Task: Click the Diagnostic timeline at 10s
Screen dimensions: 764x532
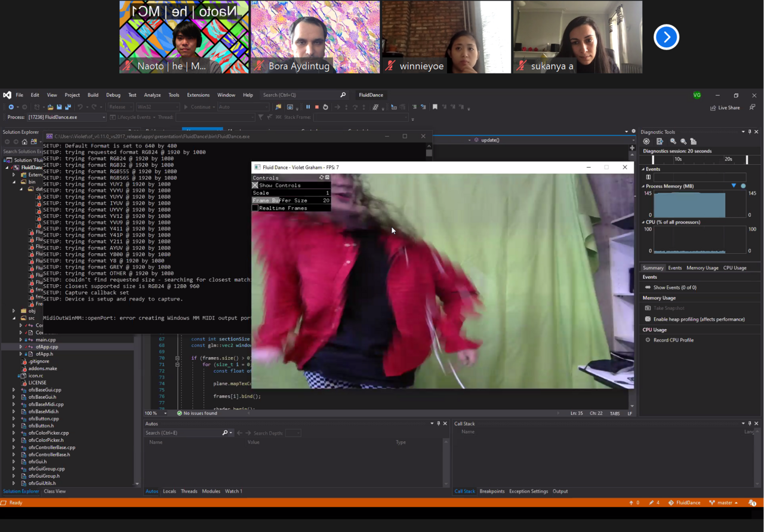Action: (678, 159)
